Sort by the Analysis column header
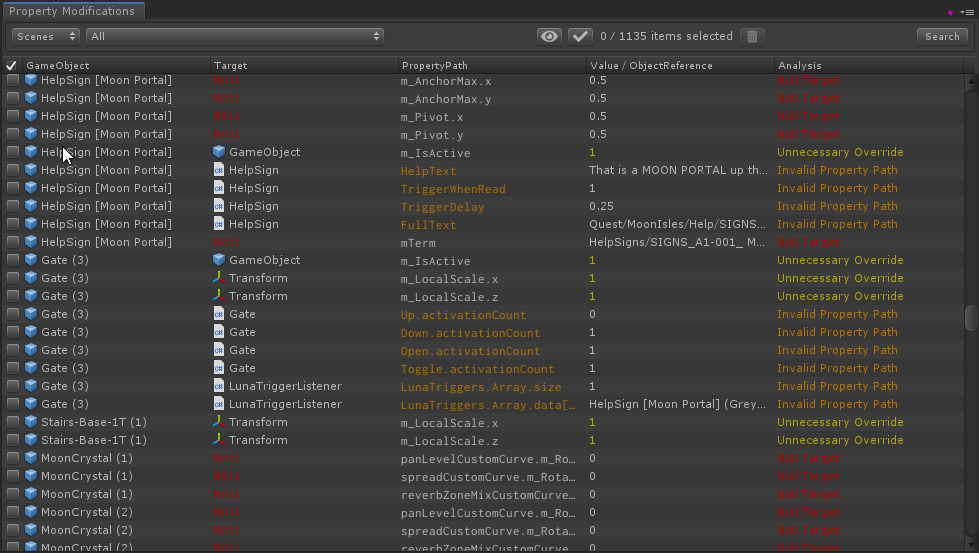 (800, 65)
